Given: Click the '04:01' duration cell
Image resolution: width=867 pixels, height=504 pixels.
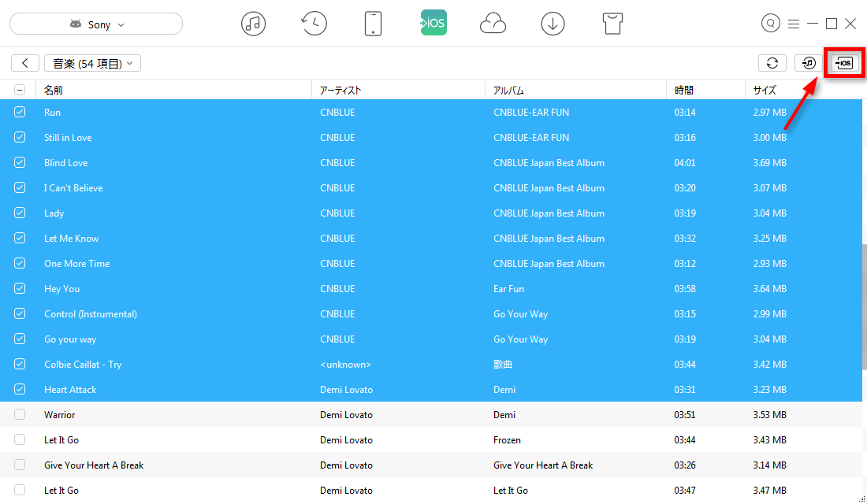Looking at the screenshot, I should pos(684,163).
